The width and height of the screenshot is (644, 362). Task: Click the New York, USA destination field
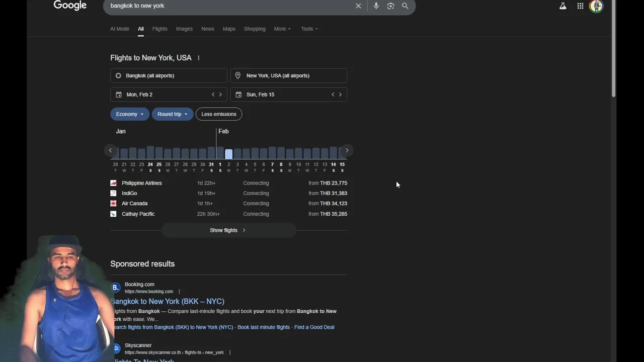click(x=288, y=75)
